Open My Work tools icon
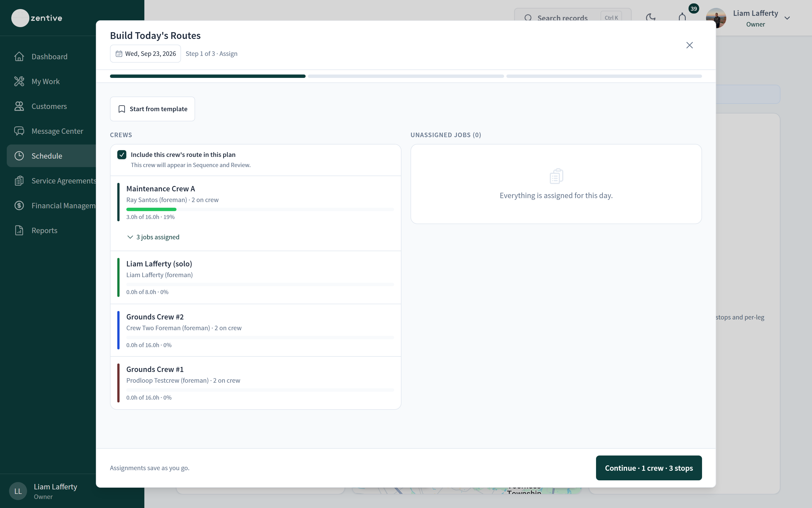 coord(19,81)
